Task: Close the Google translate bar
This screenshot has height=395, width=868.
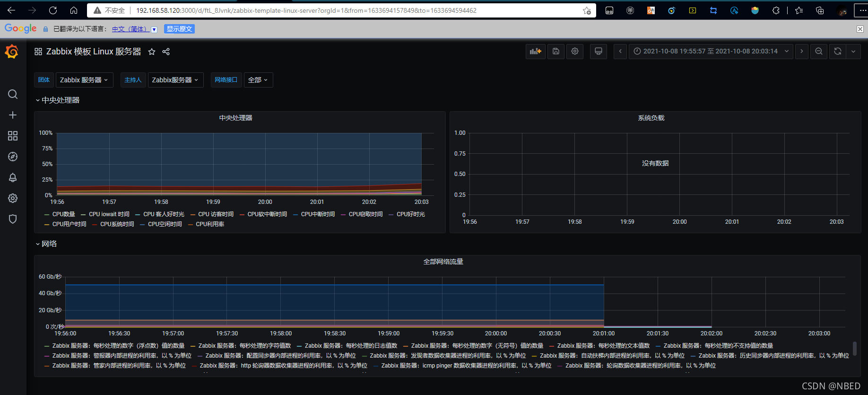Action: (x=860, y=29)
